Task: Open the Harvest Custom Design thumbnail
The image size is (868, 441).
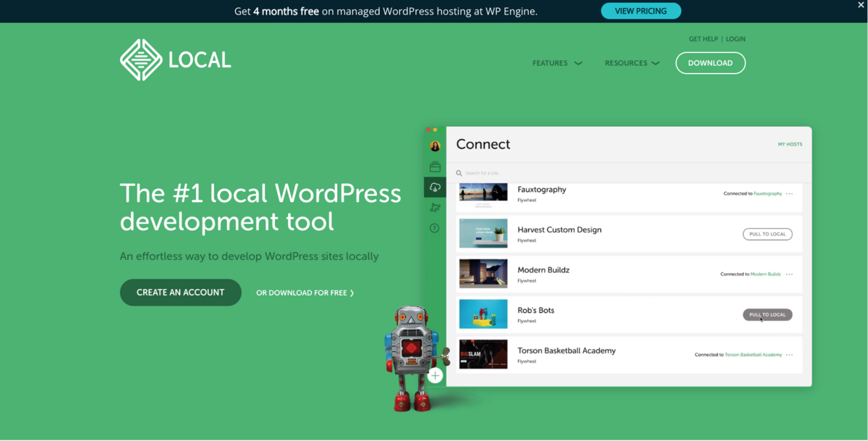Action: [483, 233]
